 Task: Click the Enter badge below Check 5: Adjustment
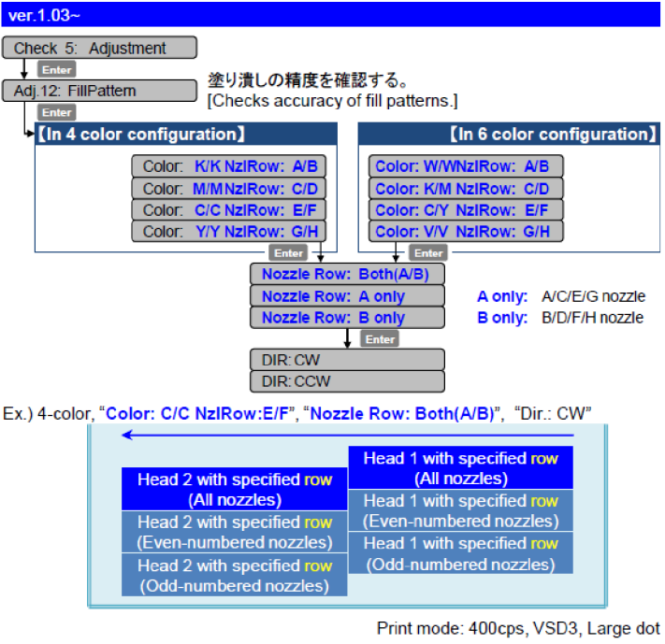tap(56, 70)
